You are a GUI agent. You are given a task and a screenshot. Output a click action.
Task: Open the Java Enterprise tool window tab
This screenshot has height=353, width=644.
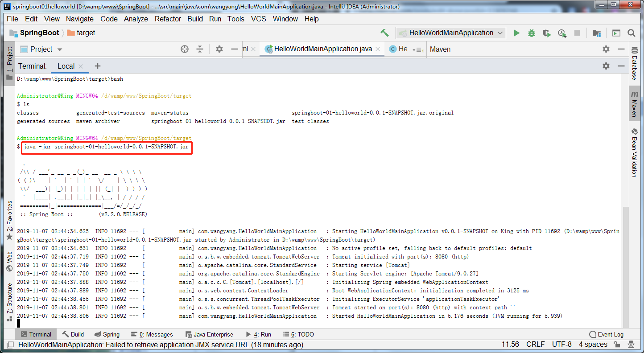tap(209, 334)
